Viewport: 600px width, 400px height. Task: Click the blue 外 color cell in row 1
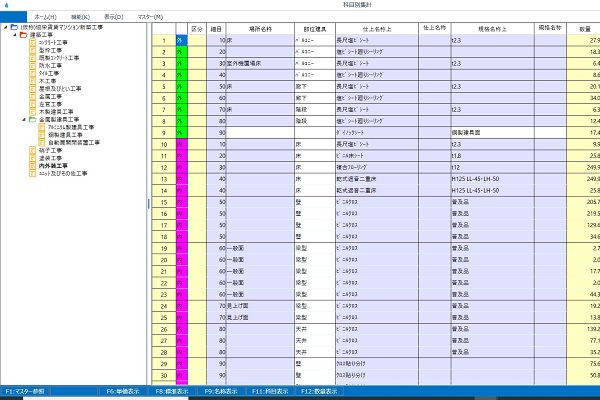coord(182,41)
